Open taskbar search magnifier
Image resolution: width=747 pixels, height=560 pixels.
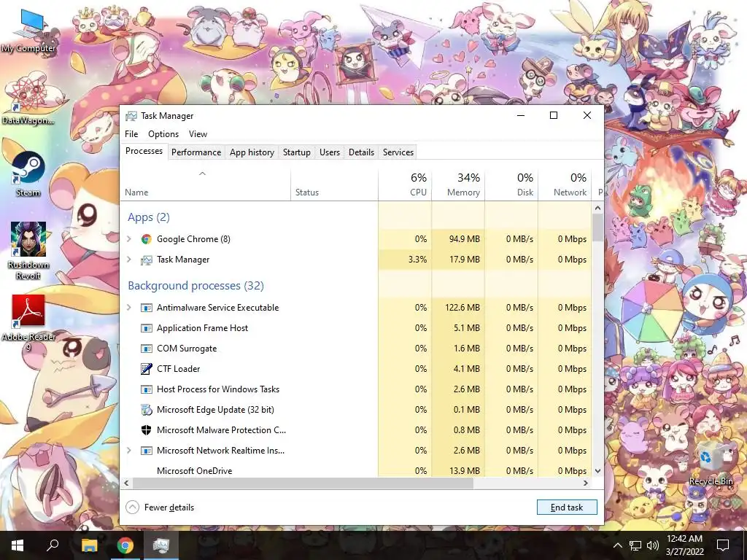[x=53, y=545]
